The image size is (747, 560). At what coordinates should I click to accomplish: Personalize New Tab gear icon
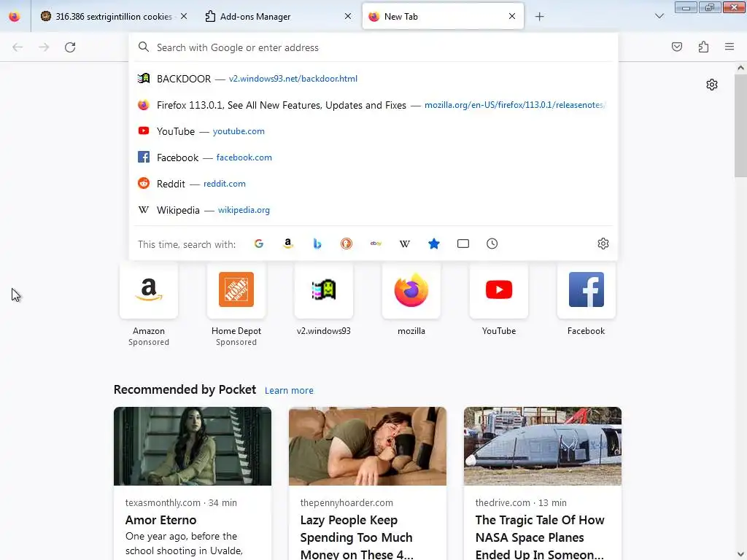[712, 85]
